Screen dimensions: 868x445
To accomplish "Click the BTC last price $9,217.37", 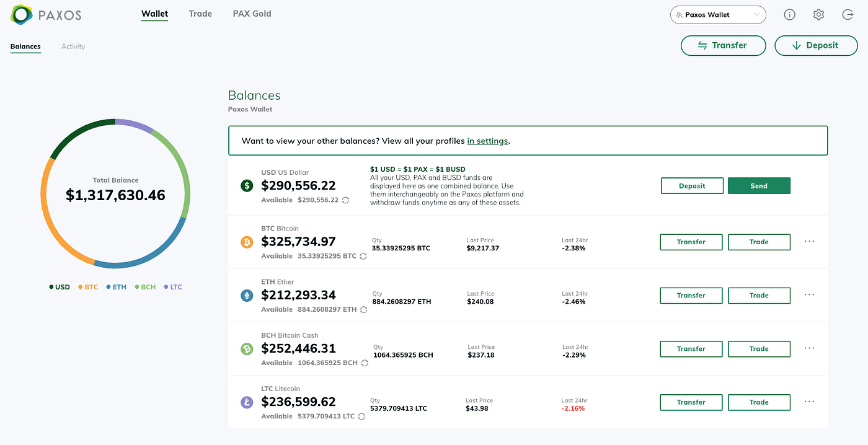I will click(x=483, y=248).
